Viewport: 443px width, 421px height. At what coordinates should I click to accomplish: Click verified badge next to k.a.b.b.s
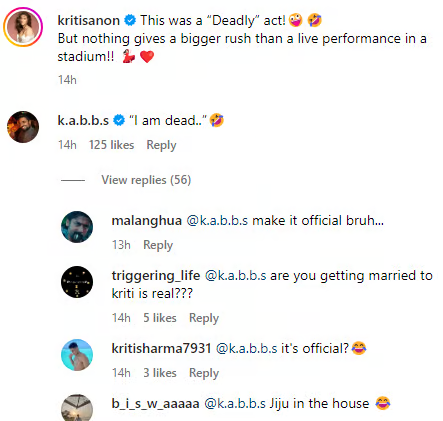119,120
